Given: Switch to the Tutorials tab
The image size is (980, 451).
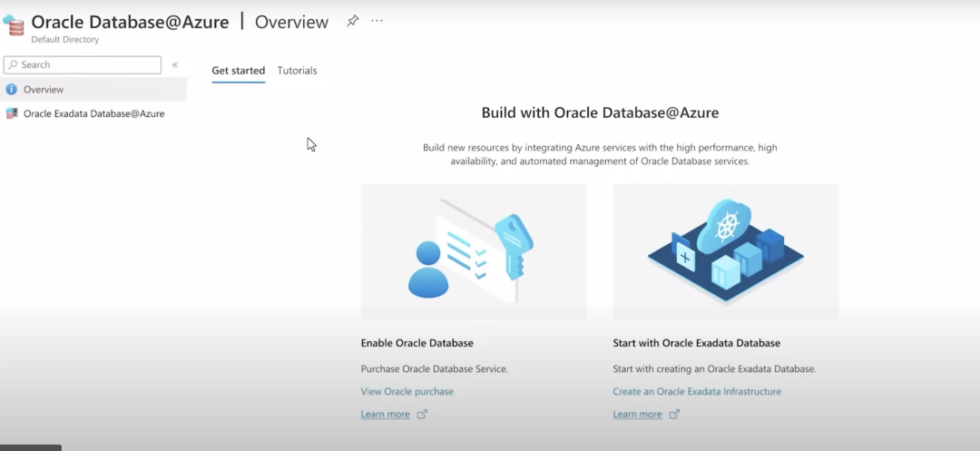Looking at the screenshot, I should 298,71.
